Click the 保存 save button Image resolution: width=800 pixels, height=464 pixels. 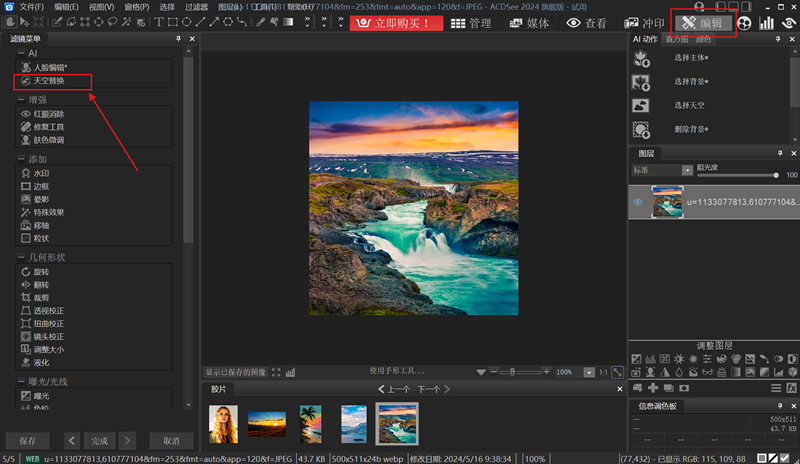(x=28, y=440)
